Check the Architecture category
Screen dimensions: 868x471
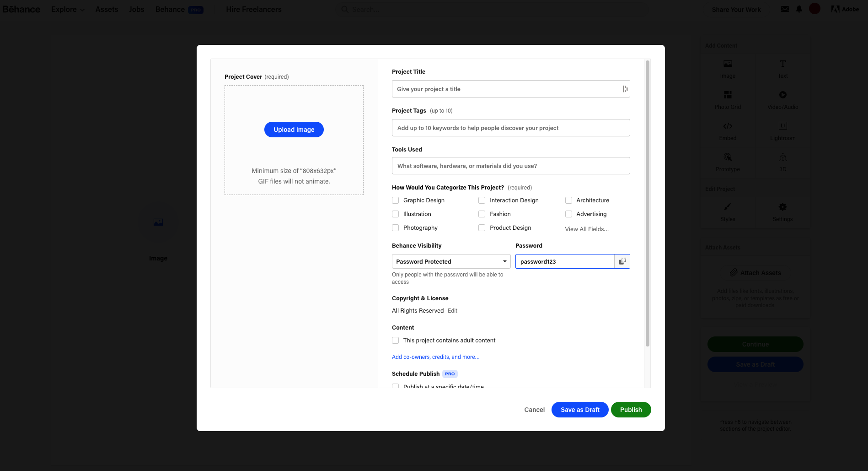coord(568,200)
